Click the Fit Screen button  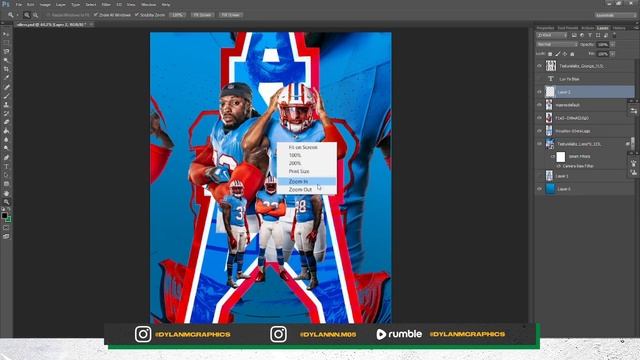coord(202,15)
